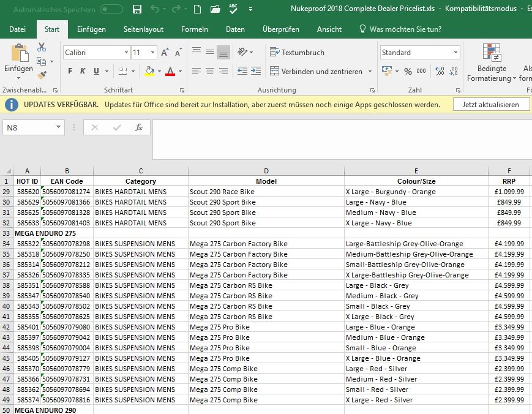Expand the Standard number format dropdown
The height and width of the screenshot is (414, 532).
[x=455, y=53]
